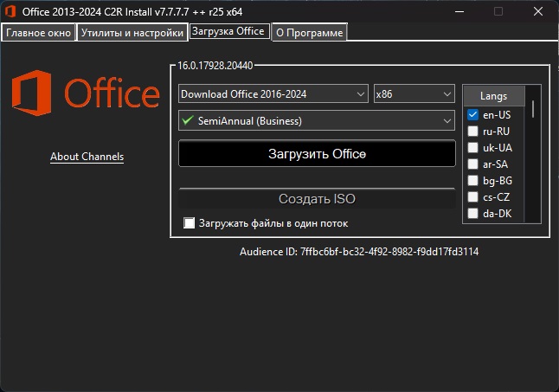559x392 pixels.
Task: Click the Office app icon in title bar
Action: pos(10,12)
